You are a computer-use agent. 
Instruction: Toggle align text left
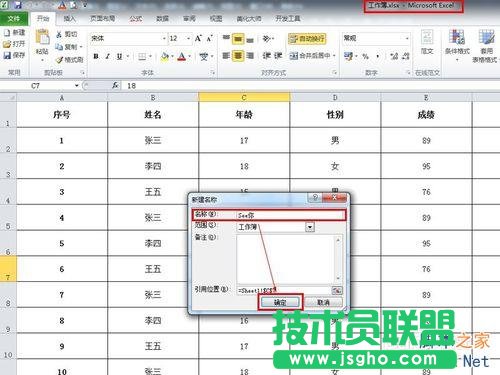tap(226, 56)
